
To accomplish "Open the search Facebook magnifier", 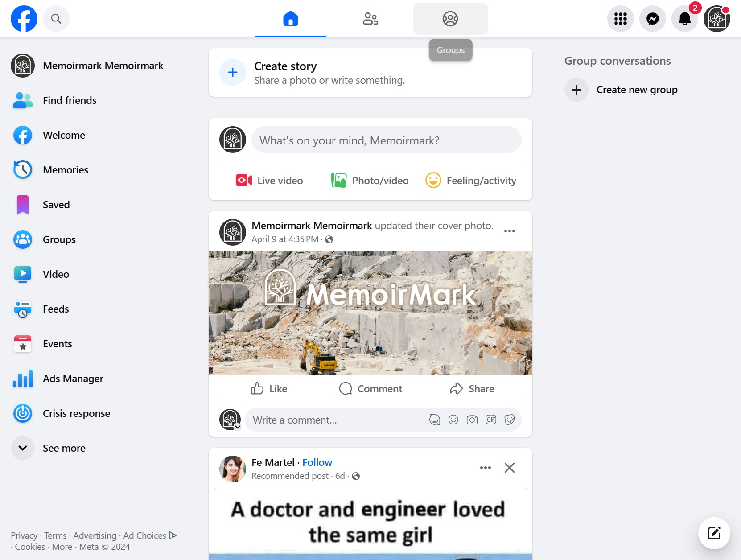I will pyautogui.click(x=56, y=19).
